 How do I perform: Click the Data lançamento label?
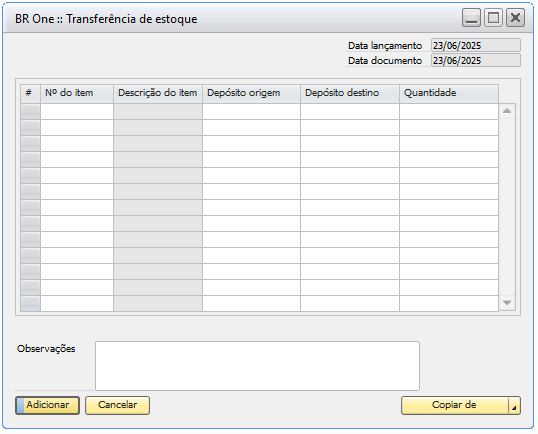(x=385, y=46)
